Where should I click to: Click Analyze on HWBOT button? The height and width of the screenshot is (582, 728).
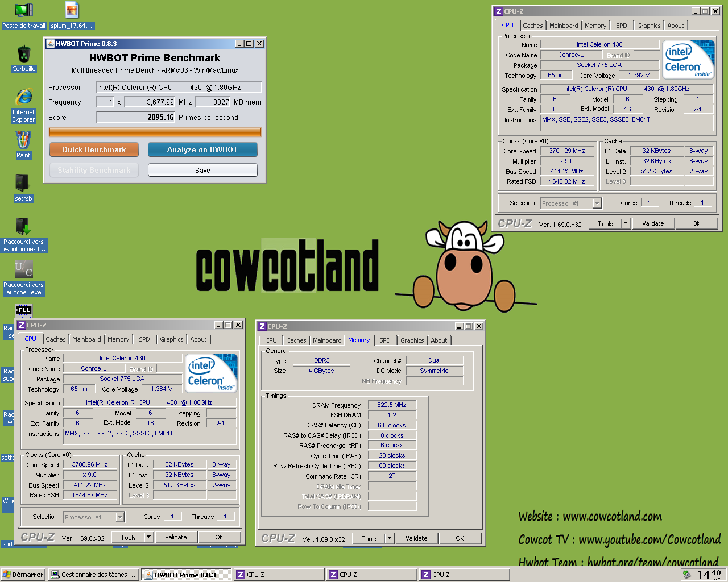click(202, 149)
